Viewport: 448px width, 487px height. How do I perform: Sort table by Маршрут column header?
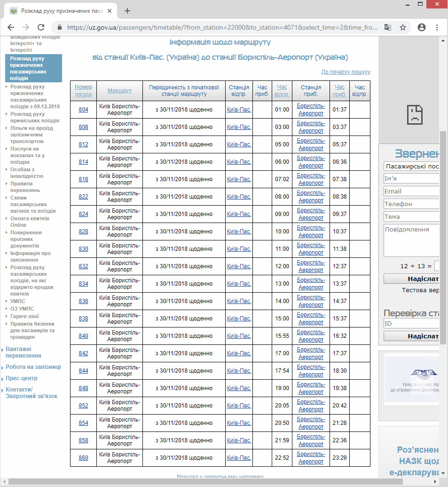click(119, 91)
